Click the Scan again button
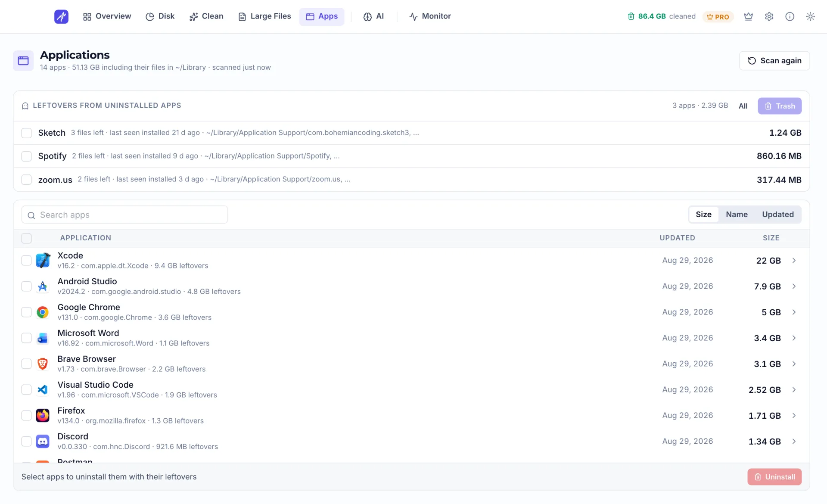Viewport: 827px width, 504px height. (774, 61)
